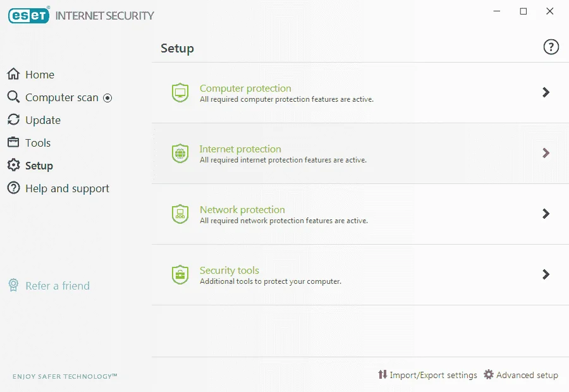
Task: Expand Security tools with its chevron
Action: (546, 274)
